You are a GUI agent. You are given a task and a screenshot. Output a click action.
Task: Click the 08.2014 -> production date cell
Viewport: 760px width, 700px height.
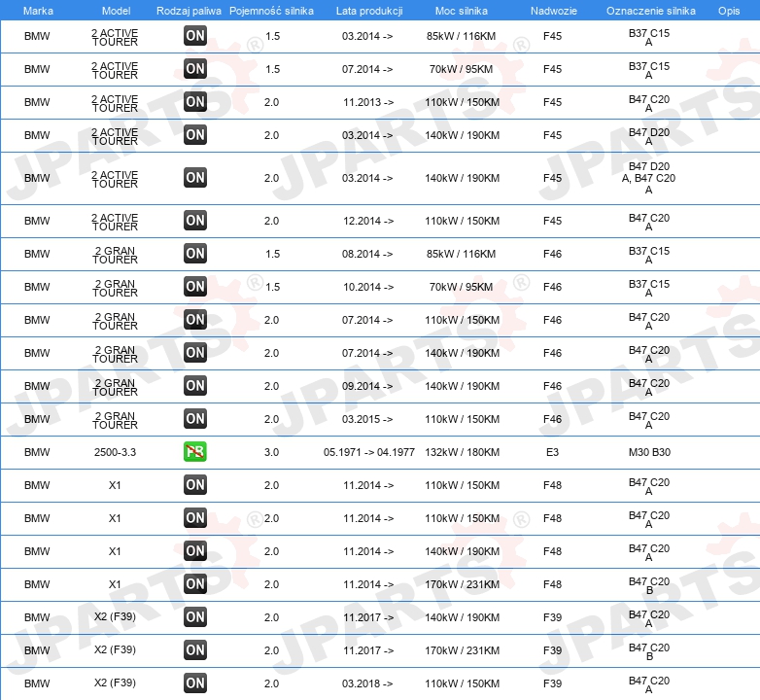point(367,254)
